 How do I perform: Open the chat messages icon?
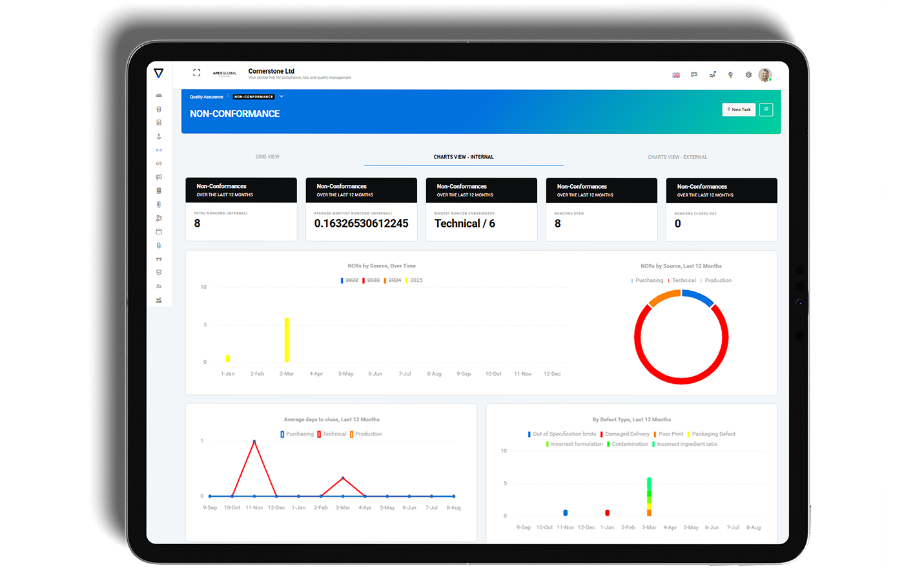[x=694, y=75]
